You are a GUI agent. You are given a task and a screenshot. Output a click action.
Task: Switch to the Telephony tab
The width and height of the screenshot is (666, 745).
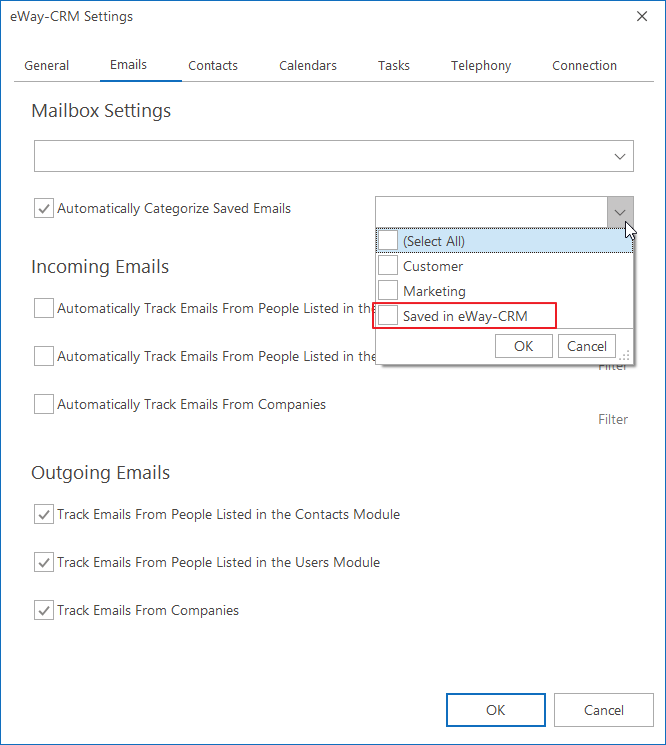[x=481, y=65]
